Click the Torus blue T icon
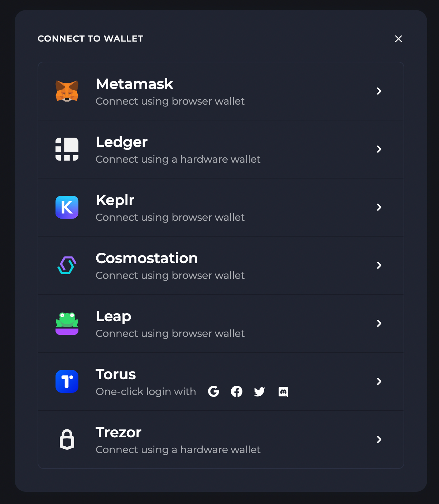This screenshot has width=439, height=504. 67,381
